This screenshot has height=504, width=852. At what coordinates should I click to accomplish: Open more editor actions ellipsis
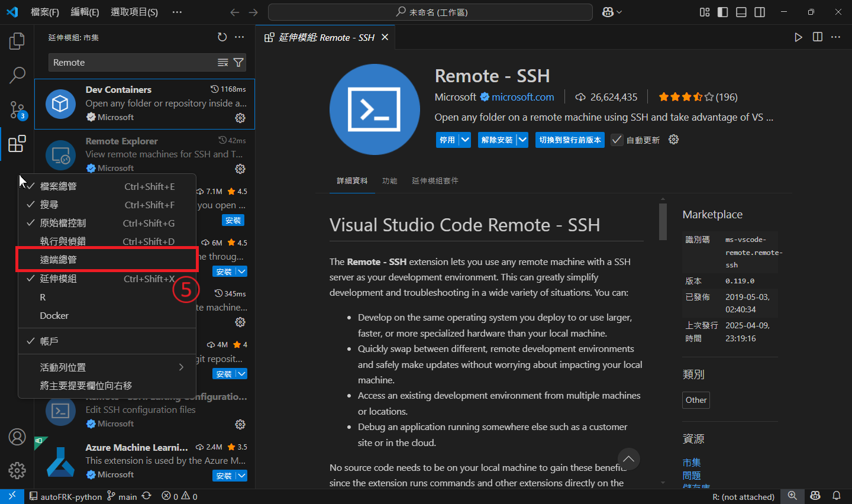[835, 37]
